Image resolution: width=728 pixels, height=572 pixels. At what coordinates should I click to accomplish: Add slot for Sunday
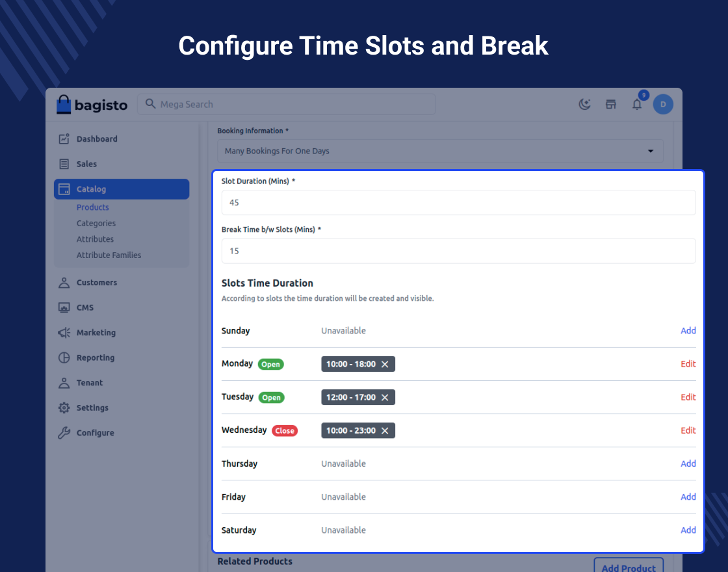[688, 331]
